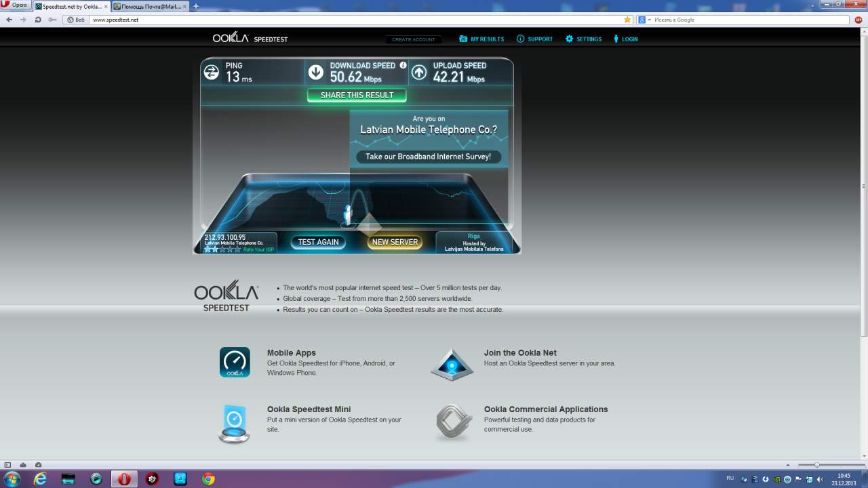868x488 pixels.
Task: Open a new browser tab
Action: coord(196,6)
